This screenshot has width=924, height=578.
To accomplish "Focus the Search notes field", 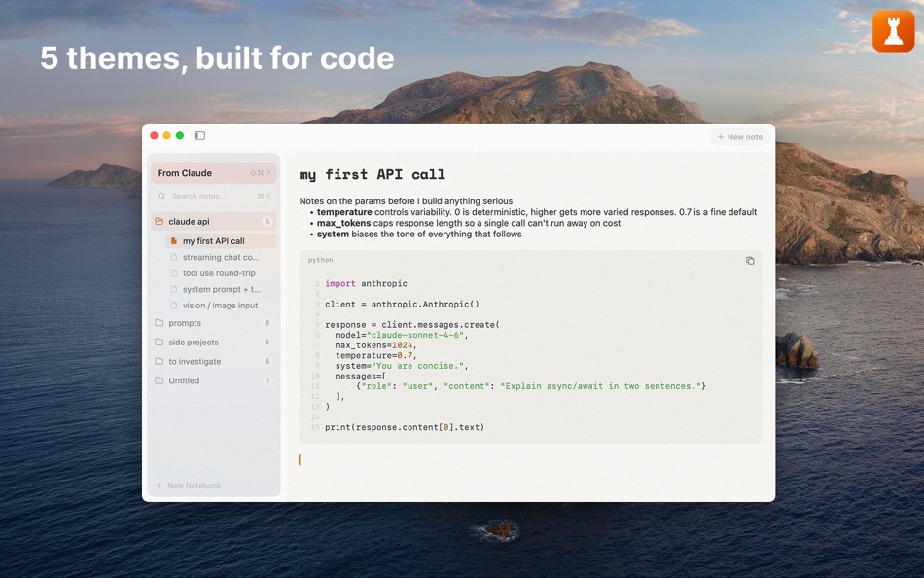I will [x=213, y=196].
